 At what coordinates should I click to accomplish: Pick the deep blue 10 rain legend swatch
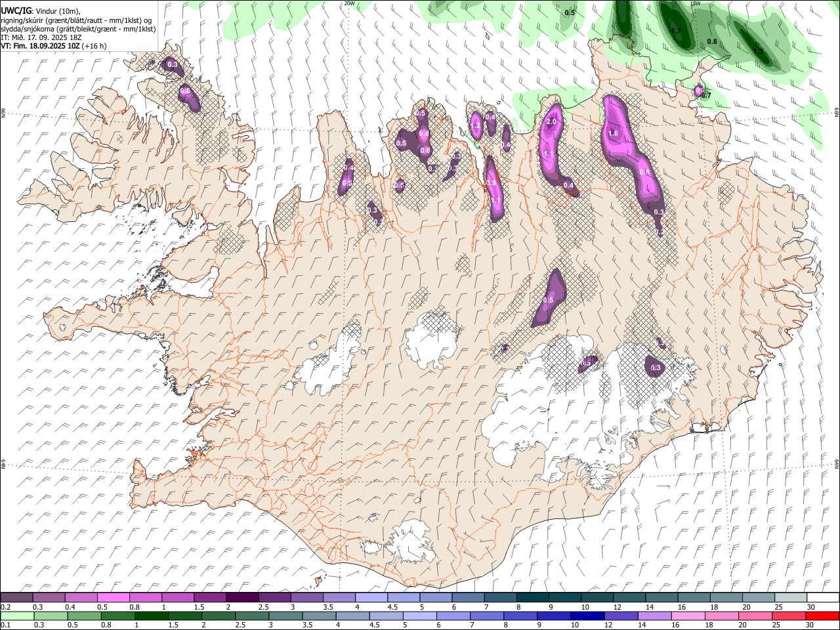click(587, 616)
